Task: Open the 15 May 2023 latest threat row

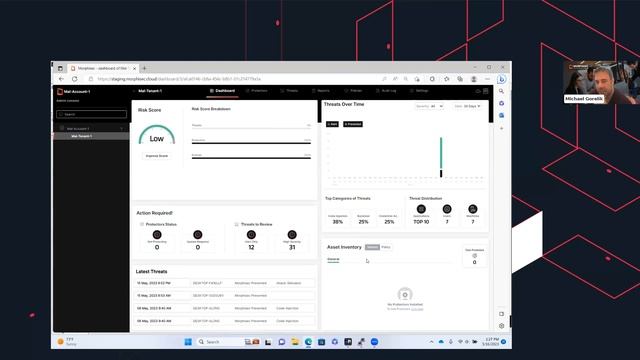Action: pos(225,296)
